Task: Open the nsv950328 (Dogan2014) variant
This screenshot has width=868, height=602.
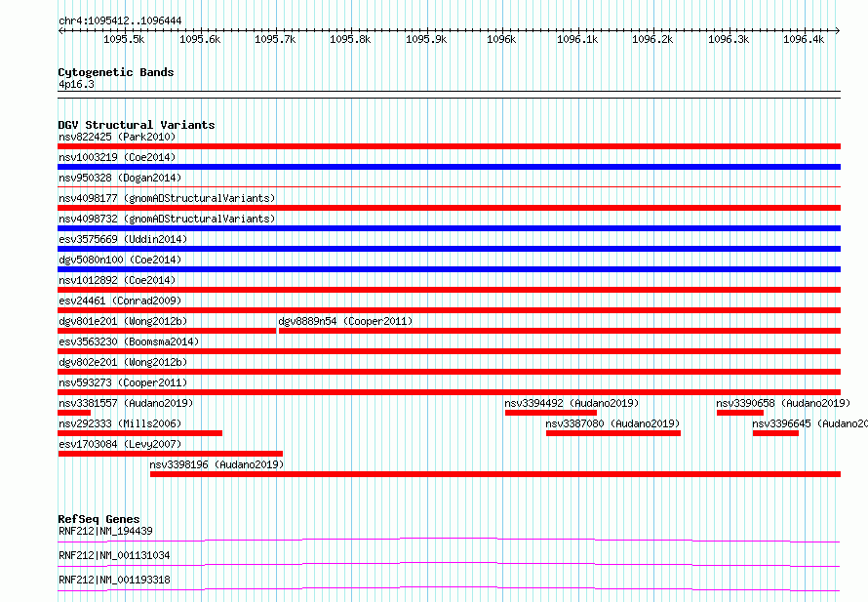Action: (120, 178)
